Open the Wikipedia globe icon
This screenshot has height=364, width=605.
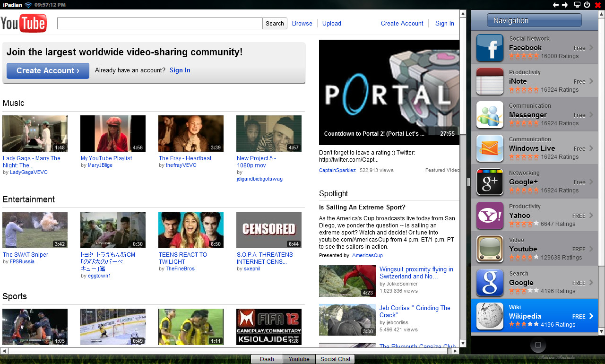tap(490, 316)
